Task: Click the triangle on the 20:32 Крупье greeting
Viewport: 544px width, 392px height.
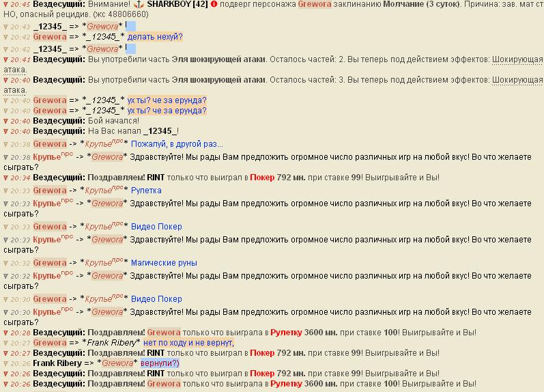Action: click(5, 277)
